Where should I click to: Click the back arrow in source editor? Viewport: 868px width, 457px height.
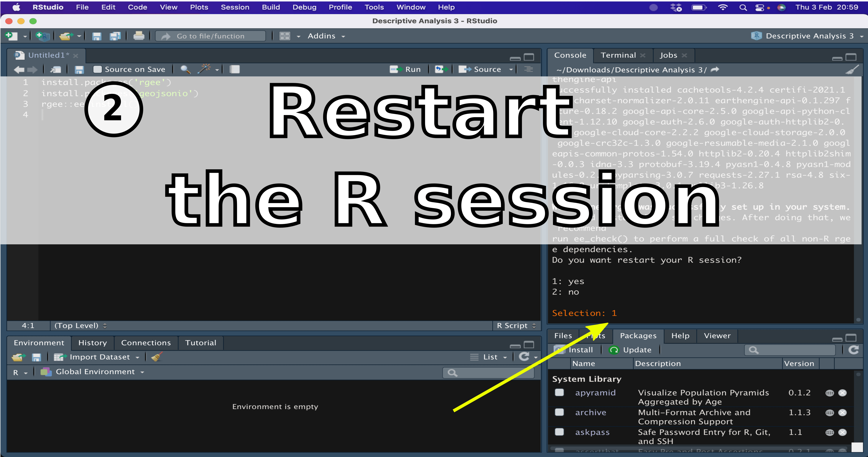point(19,69)
